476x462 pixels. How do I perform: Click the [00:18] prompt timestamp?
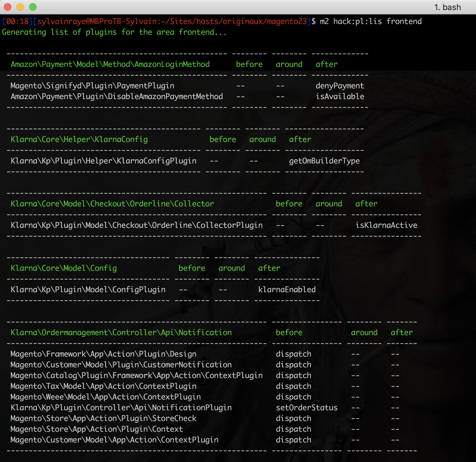pyautogui.click(x=17, y=21)
